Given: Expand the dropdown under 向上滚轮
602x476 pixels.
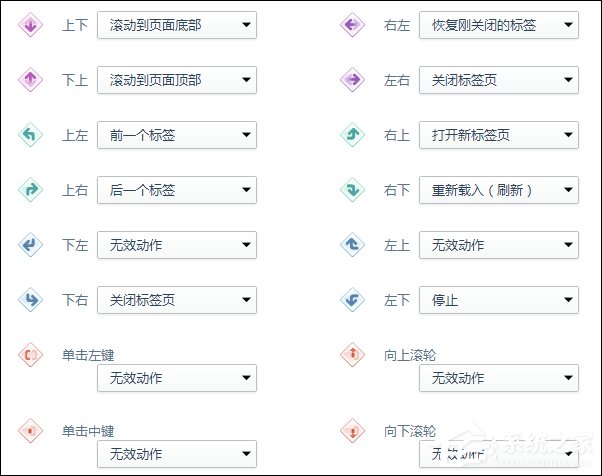Looking at the screenshot, I should coord(498,378).
